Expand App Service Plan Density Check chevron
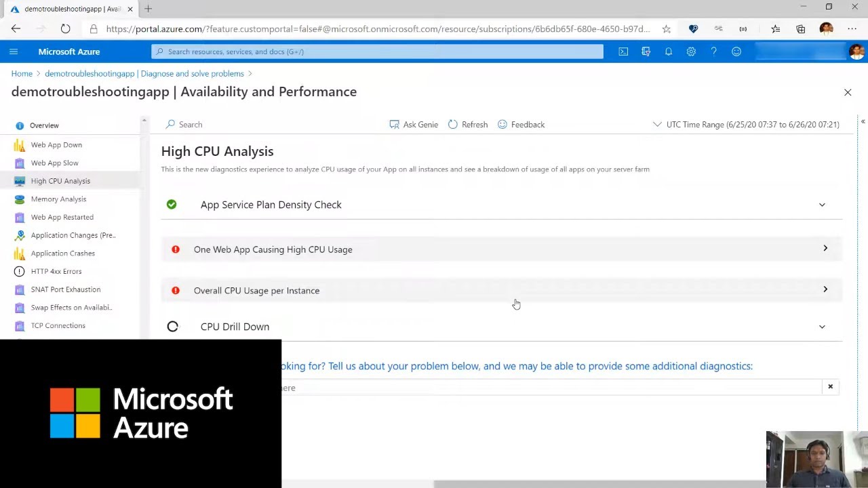This screenshot has height=488, width=868. tap(822, 205)
